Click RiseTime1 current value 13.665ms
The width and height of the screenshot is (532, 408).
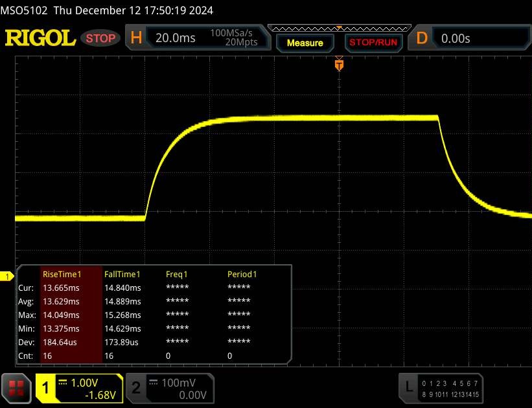[61, 288]
